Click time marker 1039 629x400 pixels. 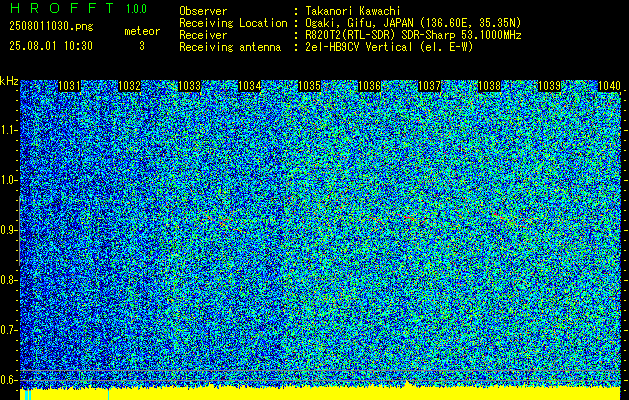550,86
